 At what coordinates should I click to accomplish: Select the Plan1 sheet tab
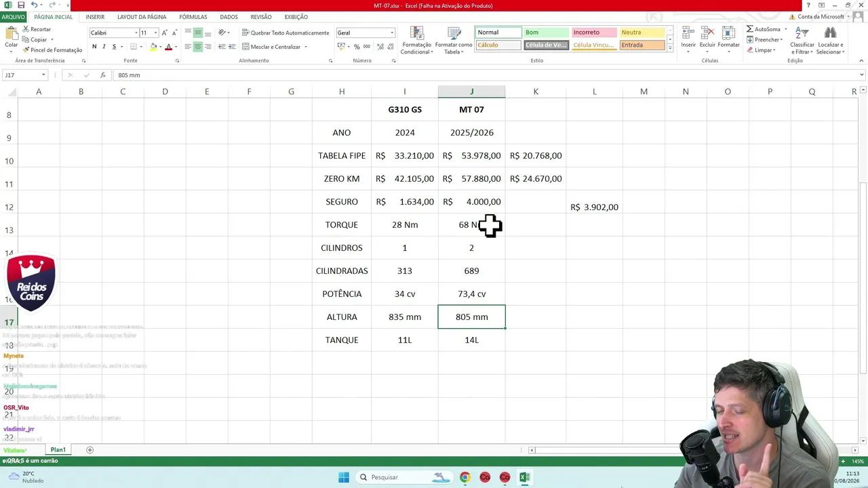(58, 450)
